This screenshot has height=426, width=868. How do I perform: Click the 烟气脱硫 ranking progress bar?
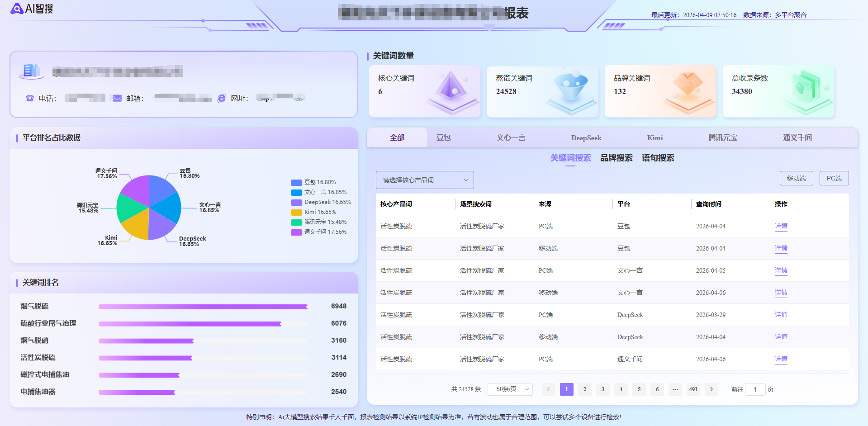203,307
